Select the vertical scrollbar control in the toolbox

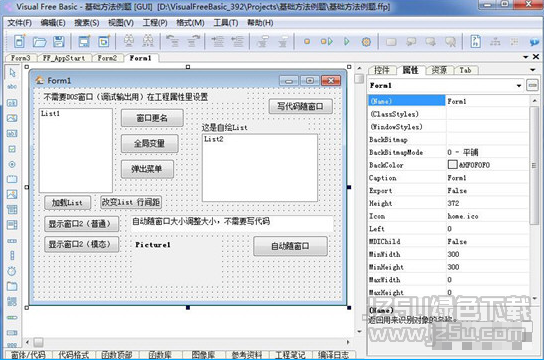click(12, 256)
